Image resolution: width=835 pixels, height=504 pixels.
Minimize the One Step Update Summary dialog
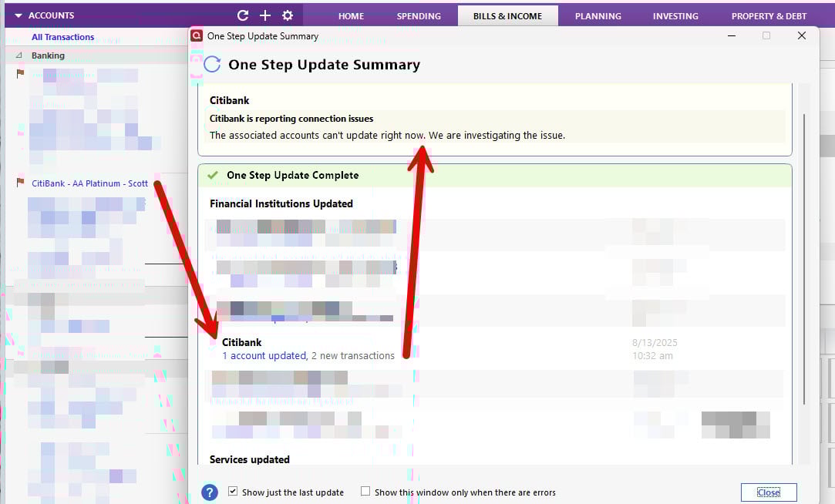pos(732,35)
